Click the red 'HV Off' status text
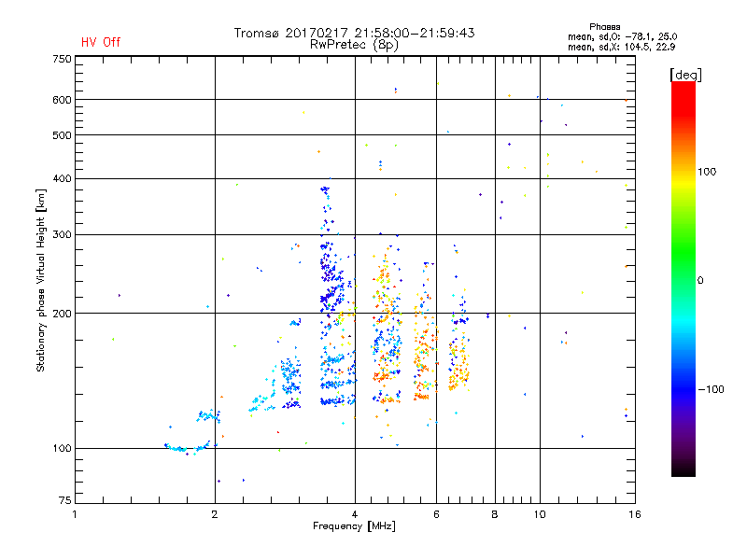Screen dimensions: 747x560 [x=101, y=42]
